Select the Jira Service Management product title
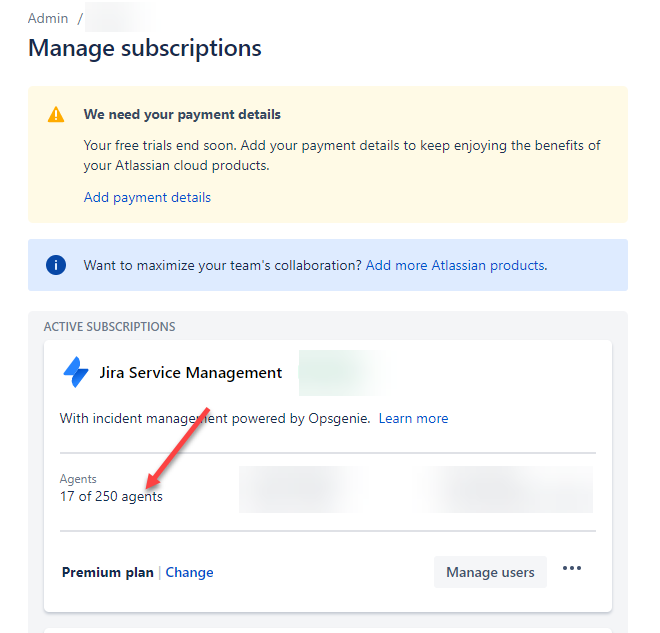The width and height of the screenshot is (660, 633). coord(191,373)
